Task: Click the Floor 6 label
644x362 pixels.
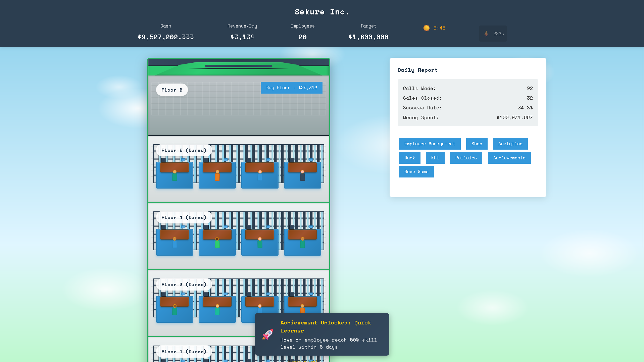Action: tap(172, 90)
